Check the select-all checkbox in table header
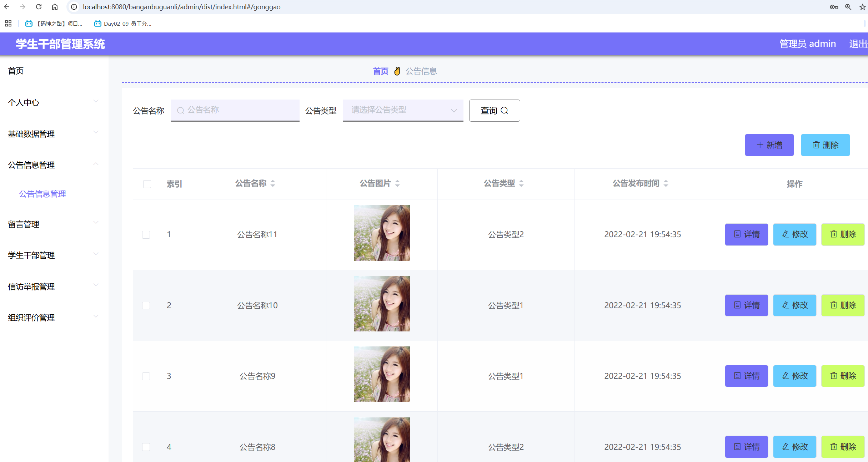This screenshot has width=868, height=462. click(146, 183)
